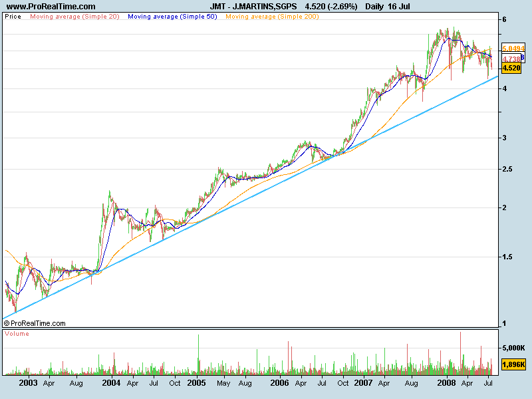The width and height of the screenshot is (532, 399).
Task: Select the Moving average (Simple 50) legend
Action: point(172,16)
